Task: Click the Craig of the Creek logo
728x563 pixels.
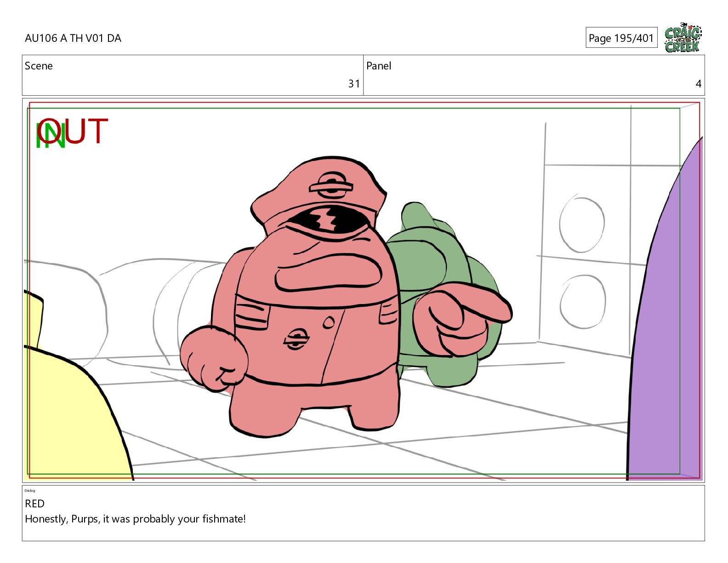Action: pos(683,38)
